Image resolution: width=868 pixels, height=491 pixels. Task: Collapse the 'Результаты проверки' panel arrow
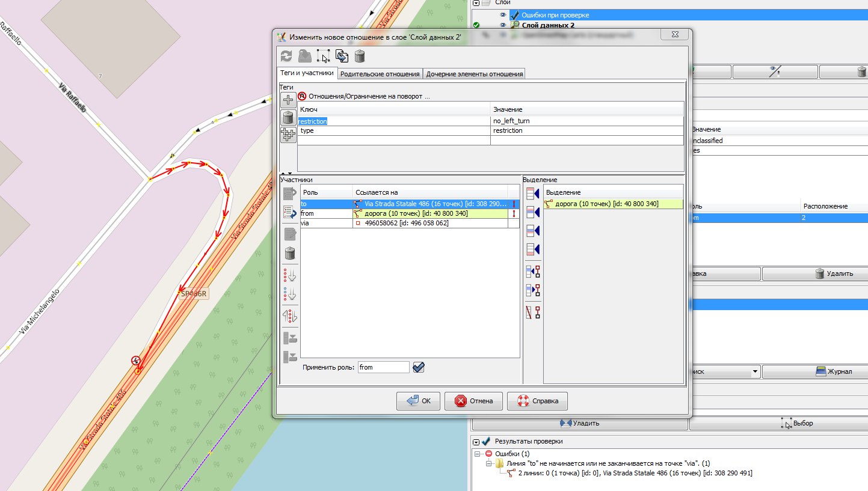(476, 441)
